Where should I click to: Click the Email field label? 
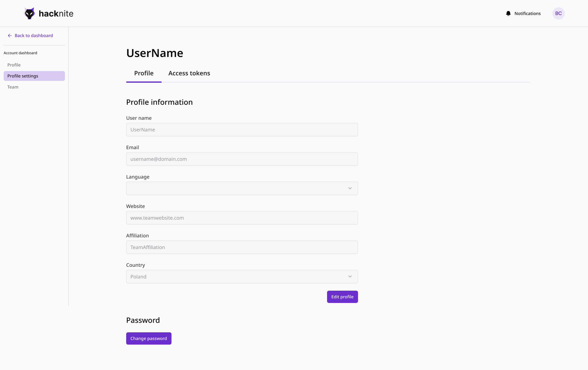coord(133,147)
